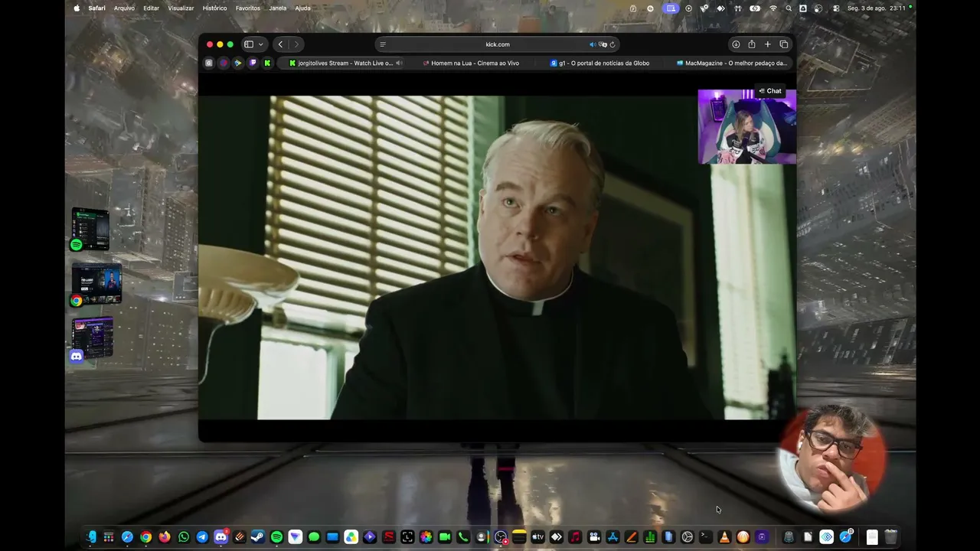The width and height of the screenshot is (980, 551).
Task: Switch to g1 portal de notícias tab
Action: [x=600, y=64]
